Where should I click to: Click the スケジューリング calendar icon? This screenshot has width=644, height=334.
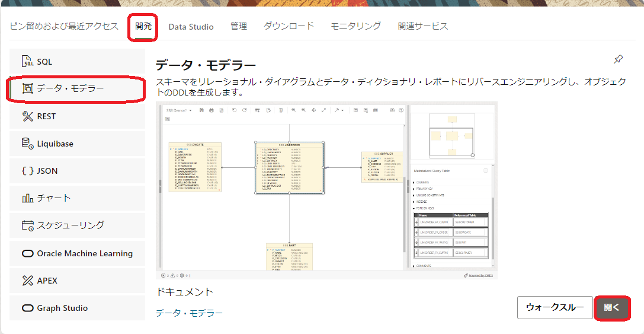click(x=28, y=225)
